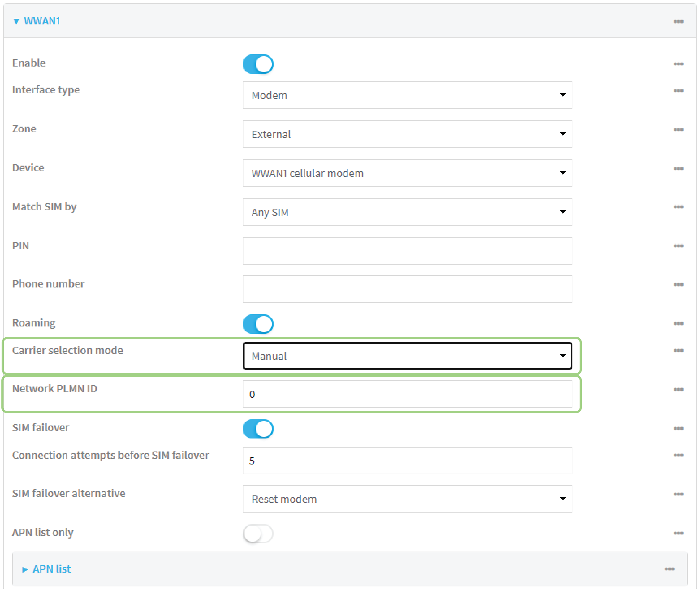Disable the Roaming toggle
The width and height of the screenshot is (700, 589).
[258, 324]
